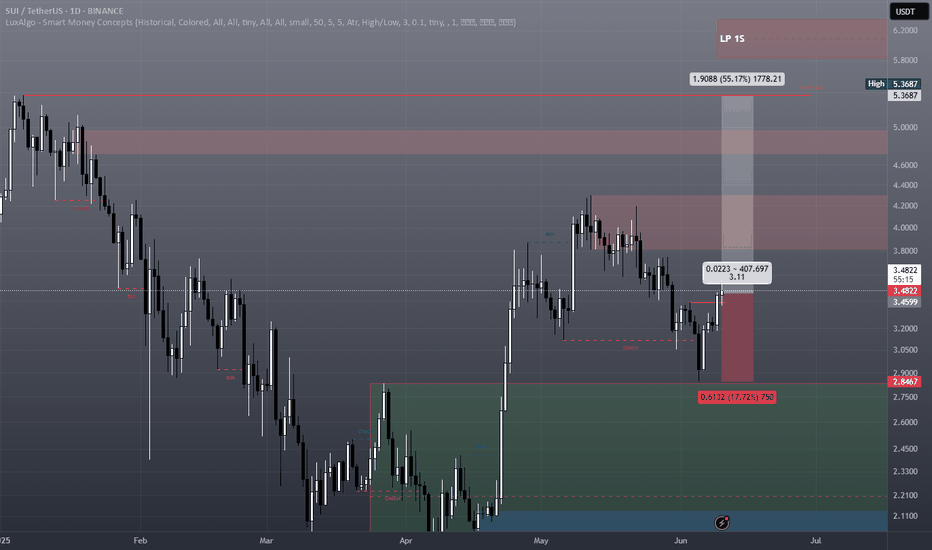Click the Feb label on the time axis
The image size is (932, 550).
click(140, 540)
